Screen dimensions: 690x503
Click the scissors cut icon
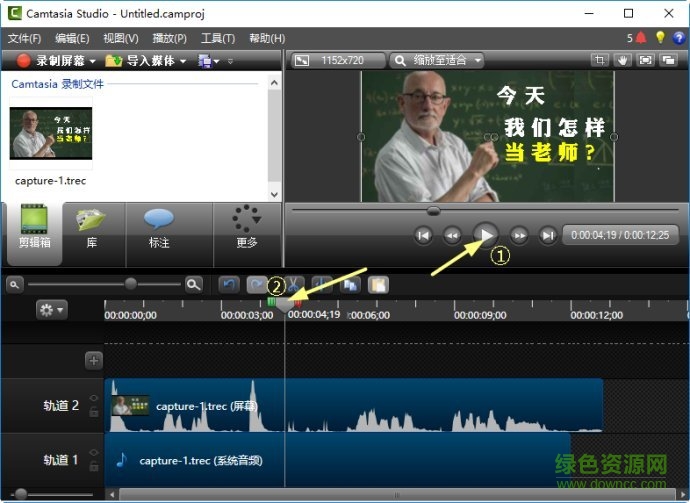(x=294, y=284)
